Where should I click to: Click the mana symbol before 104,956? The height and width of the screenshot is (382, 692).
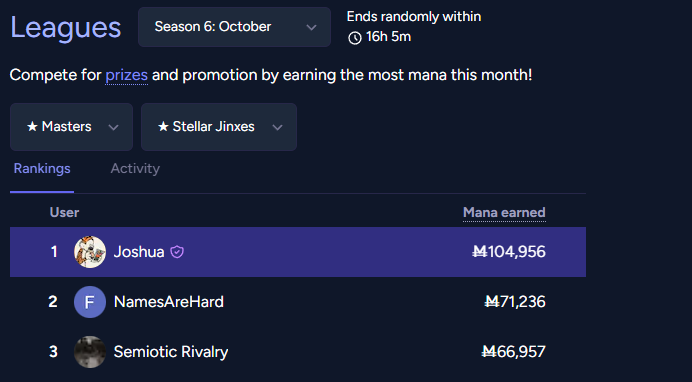point(479,251)
